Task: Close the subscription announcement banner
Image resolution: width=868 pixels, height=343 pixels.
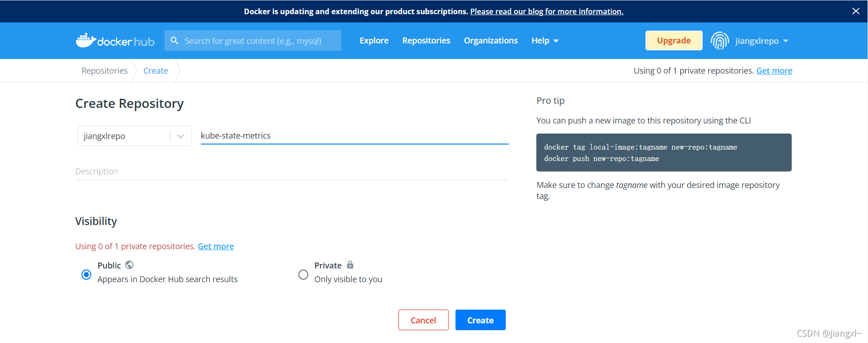Action: (x=856, y=11)
